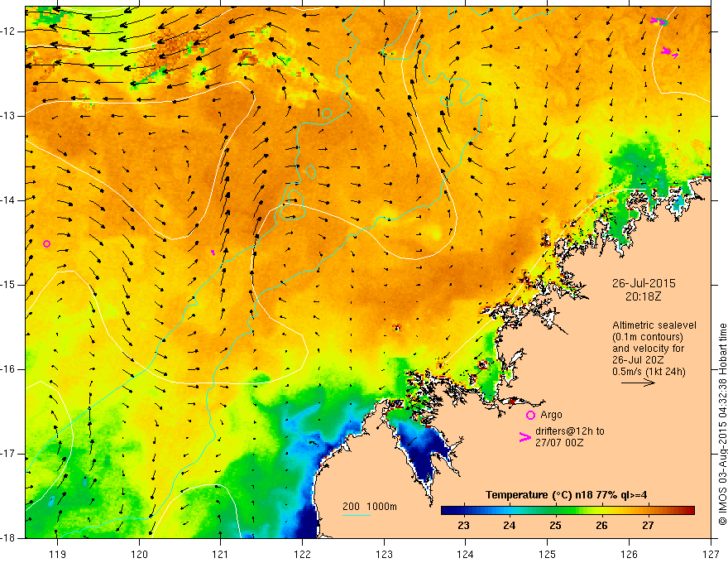Viewport: 728px width, 563px height.
Task: Select the 23 tick label on the color bar
Action: coord(463,526)
